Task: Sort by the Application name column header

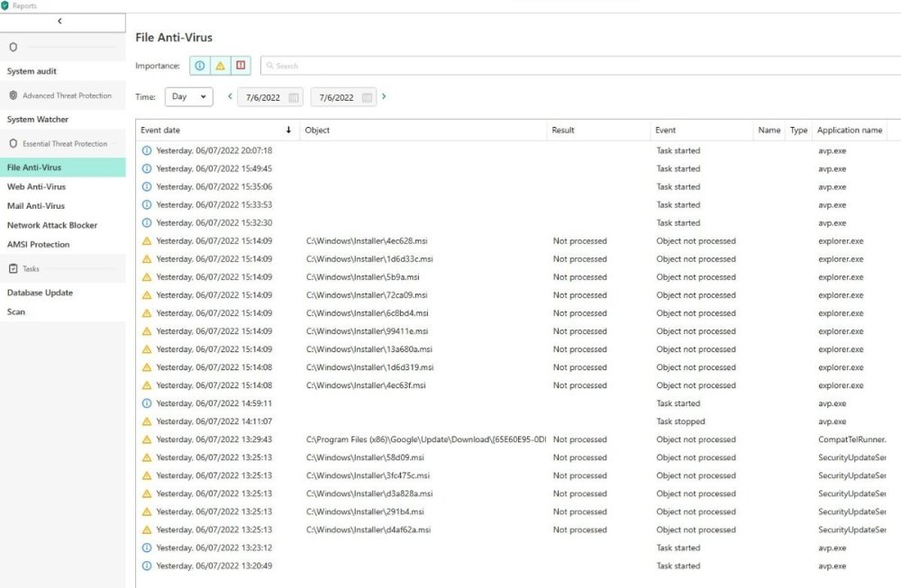Action: pos(849,131)
